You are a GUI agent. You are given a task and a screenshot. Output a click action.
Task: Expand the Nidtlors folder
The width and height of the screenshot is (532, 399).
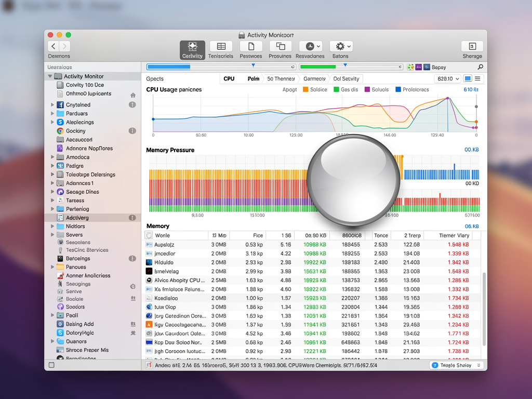pos(52,227)
